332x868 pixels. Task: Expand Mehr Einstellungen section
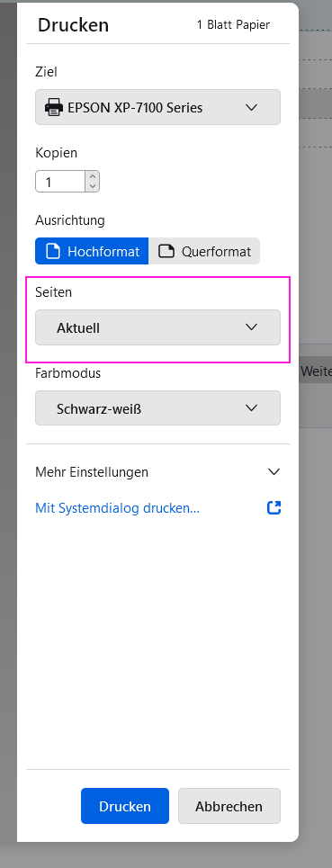157,472
